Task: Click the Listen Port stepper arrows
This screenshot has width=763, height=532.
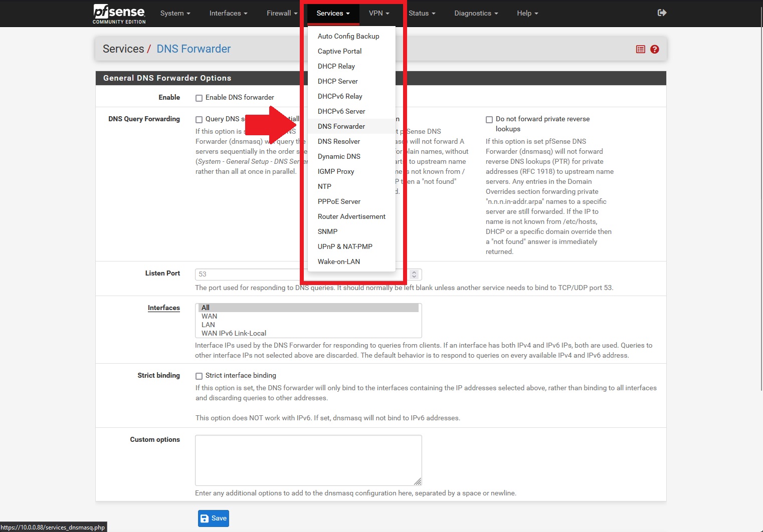Action: 414,274
